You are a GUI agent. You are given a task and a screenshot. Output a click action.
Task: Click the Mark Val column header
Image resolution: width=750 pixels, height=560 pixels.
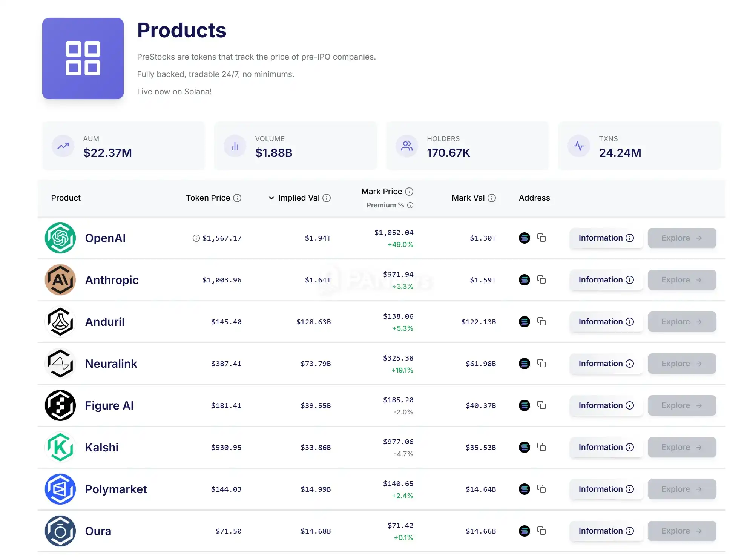pyautogui.click(x=468, y=198)
